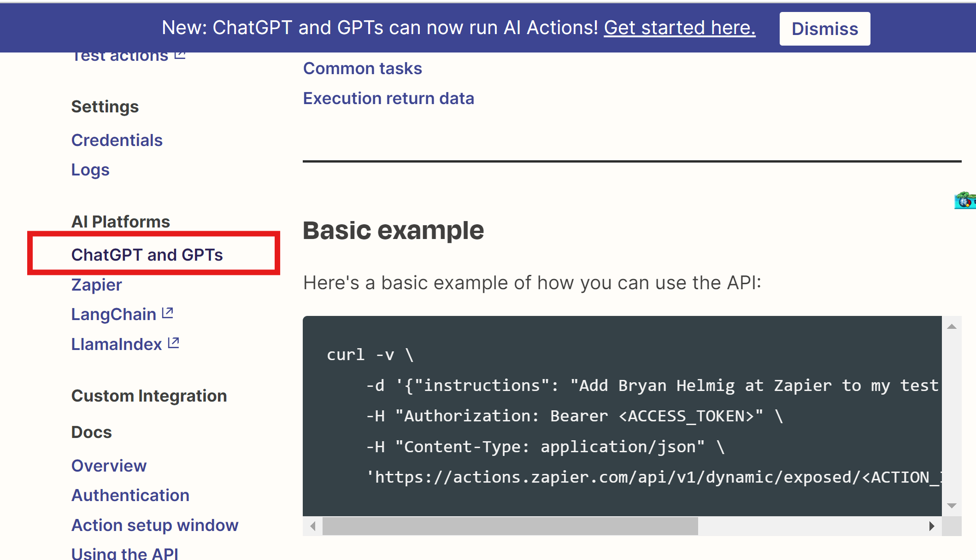Screen dimensions: 976x560
Task: Open Execution return data link
Action: [388, 98]
